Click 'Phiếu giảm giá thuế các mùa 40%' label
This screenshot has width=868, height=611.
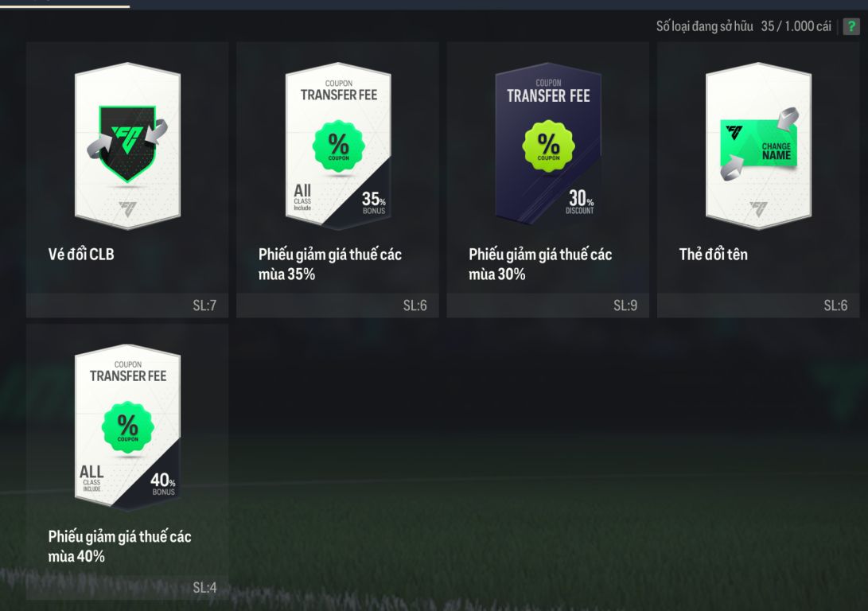click(119, 547)
